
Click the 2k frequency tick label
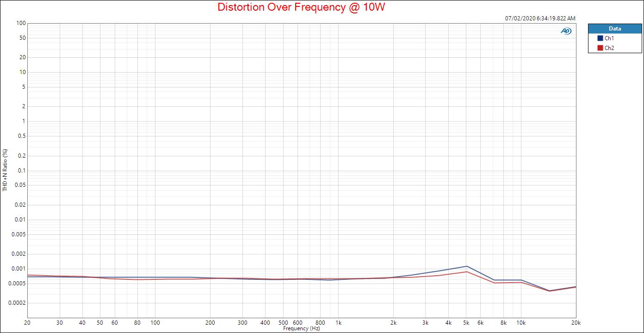click(393, 323)
